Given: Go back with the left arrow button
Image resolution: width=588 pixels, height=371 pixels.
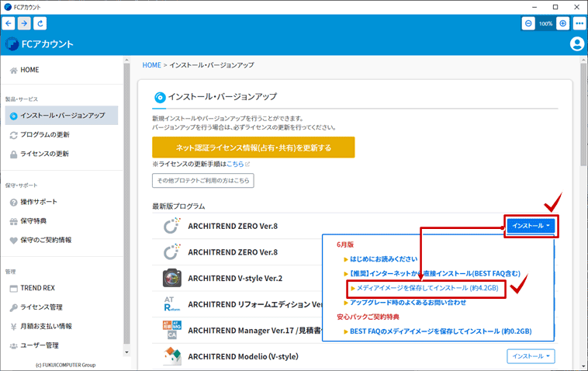Looking at the screenshot, I should 9,23.
